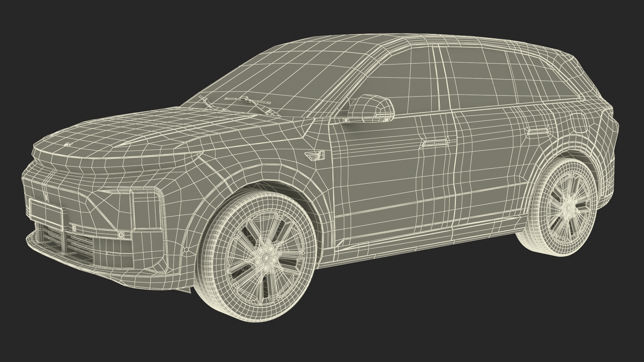Click the rear door window
Image resolution: width=644 pixels, height=362 pixels.
[x=476, y=77]
